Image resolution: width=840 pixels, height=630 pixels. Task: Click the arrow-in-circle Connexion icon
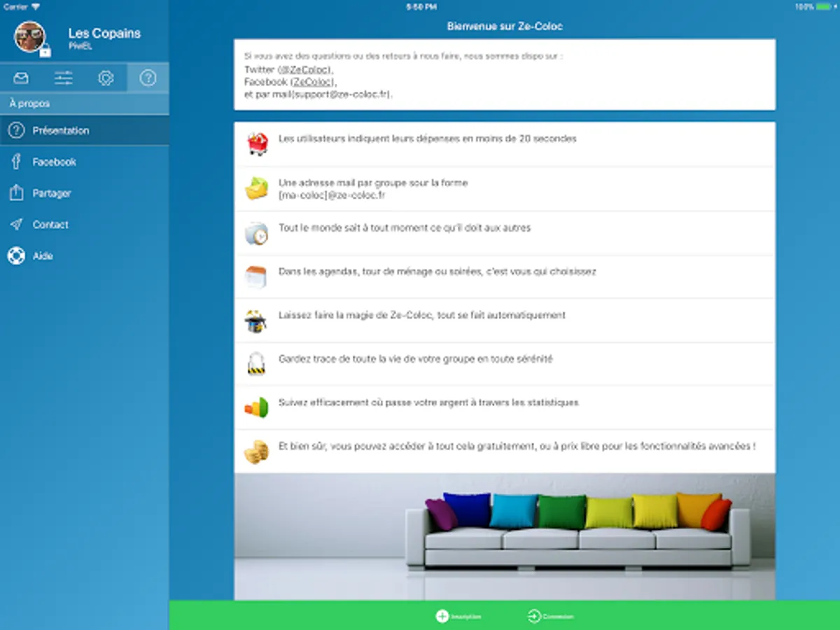[x=534, y=616]
